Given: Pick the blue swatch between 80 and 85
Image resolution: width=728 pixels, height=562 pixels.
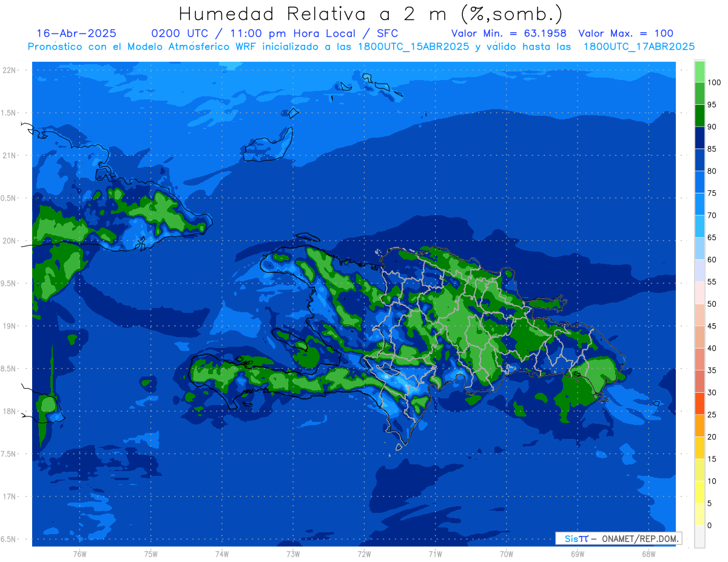Looking at the screenshot, I should (699, 160).
